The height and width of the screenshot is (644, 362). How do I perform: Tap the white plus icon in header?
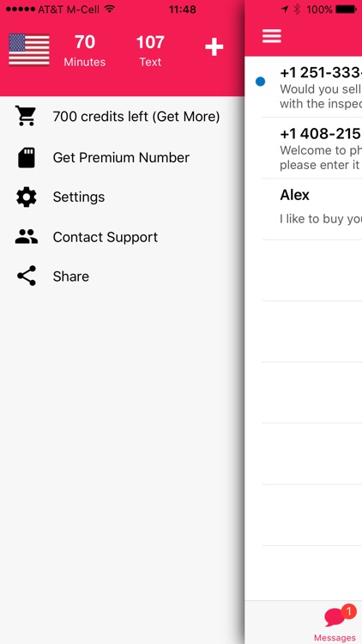pyautogui.click(x=214, y=47)
